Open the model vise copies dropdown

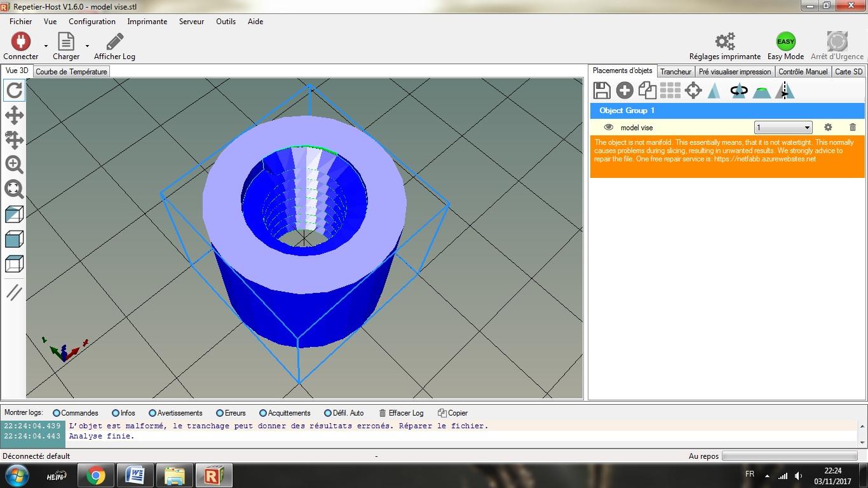(x=783, y=128)
